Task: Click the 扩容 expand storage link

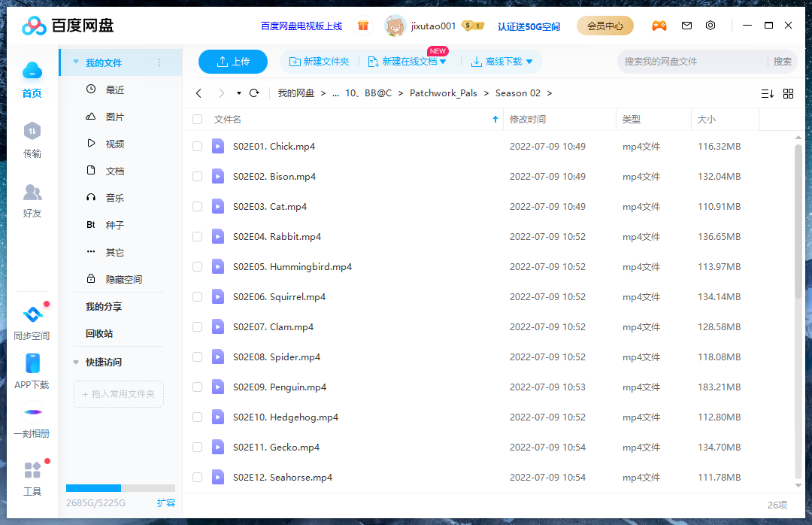Action: 166,502
